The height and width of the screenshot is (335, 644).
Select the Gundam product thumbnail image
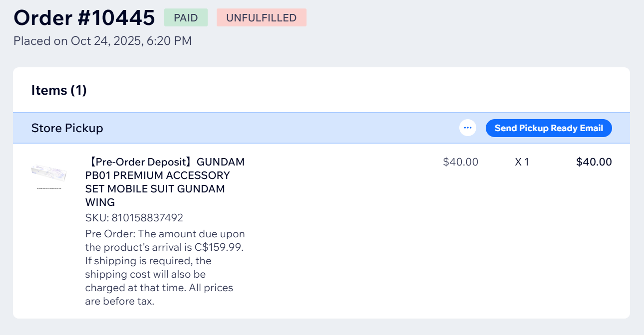pyautogui.click(x=50, y=175)
